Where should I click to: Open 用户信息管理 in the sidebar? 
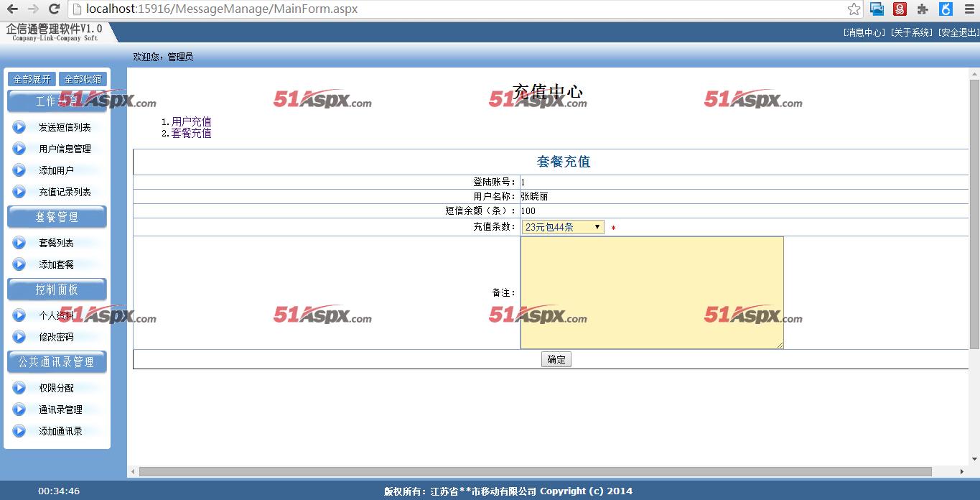coord(65,149)
